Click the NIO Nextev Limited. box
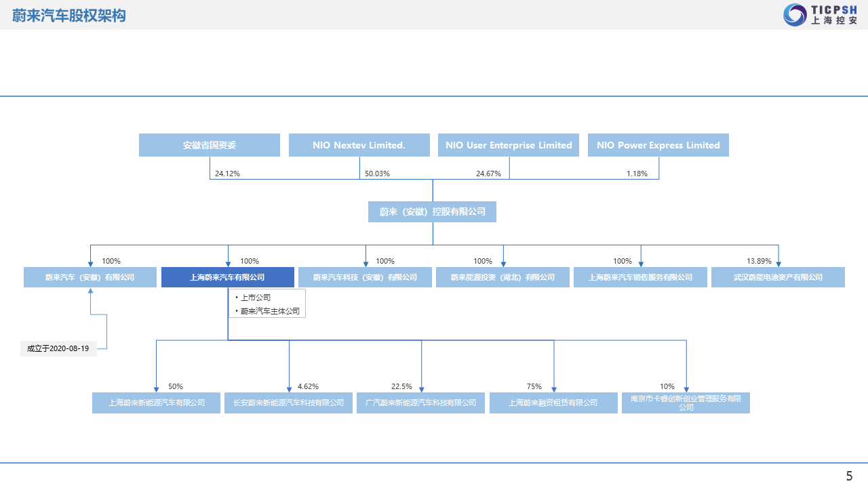 (x=359, y=145)
